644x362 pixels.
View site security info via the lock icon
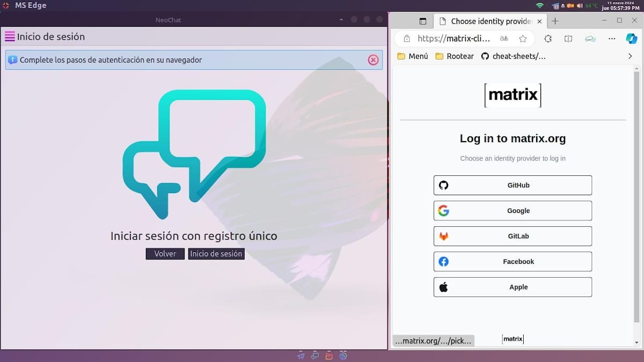coord(406,39)
